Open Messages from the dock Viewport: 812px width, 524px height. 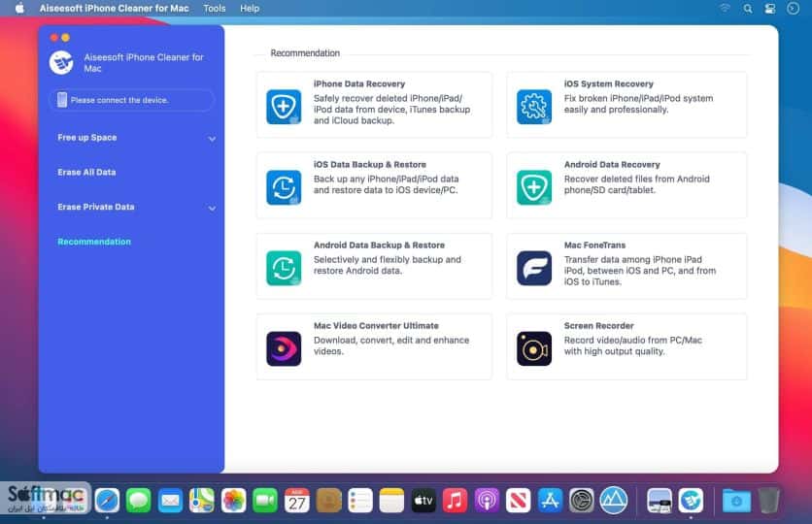click(138, 500)
